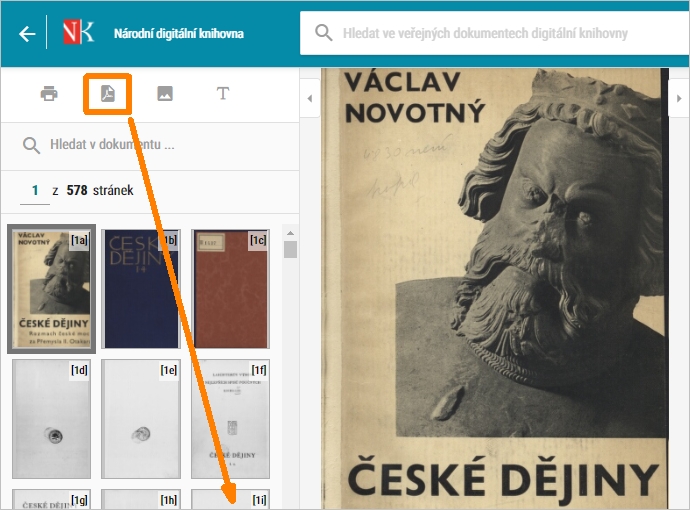Click the print icon

(x=49, y=93)
